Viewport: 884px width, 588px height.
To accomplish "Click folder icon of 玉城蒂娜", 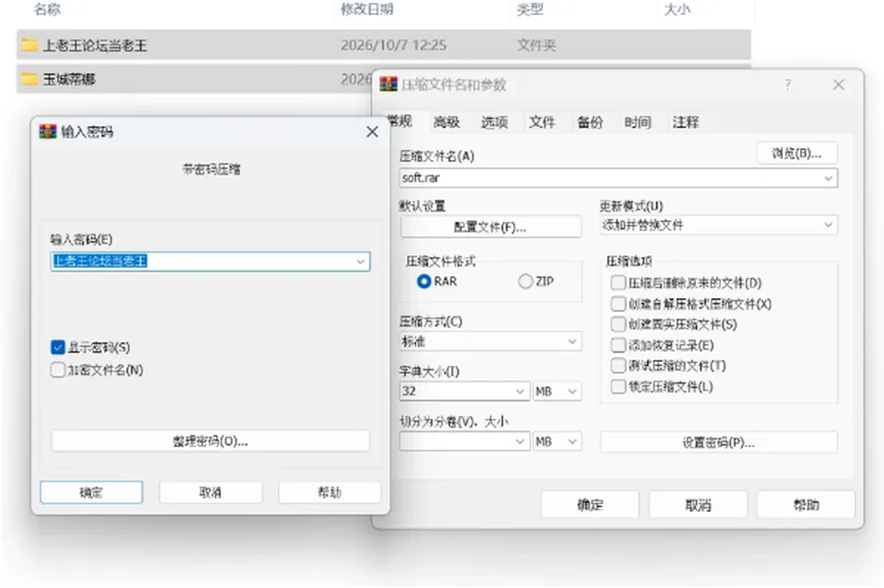I will (x=29, y=79).
